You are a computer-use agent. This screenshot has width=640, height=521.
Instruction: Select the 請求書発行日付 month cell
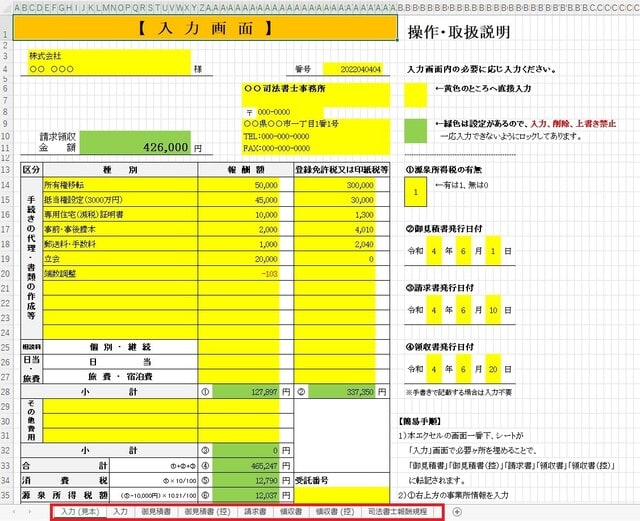[x=463, y=310]
